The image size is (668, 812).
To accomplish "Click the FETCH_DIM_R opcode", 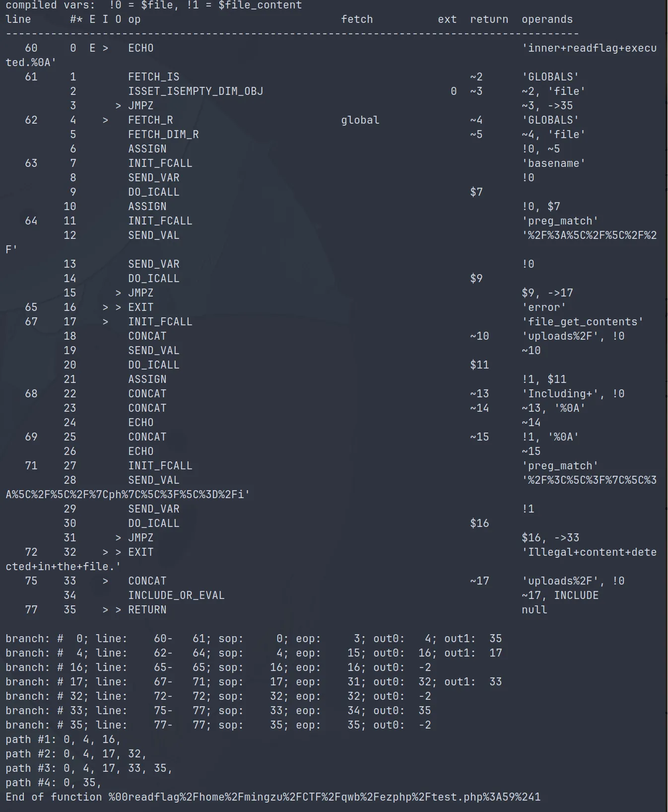I will pos(163,135).
